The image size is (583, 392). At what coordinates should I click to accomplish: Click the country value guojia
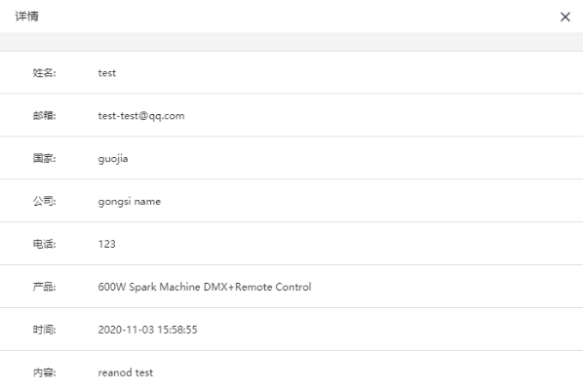click(x=113, y=159)
